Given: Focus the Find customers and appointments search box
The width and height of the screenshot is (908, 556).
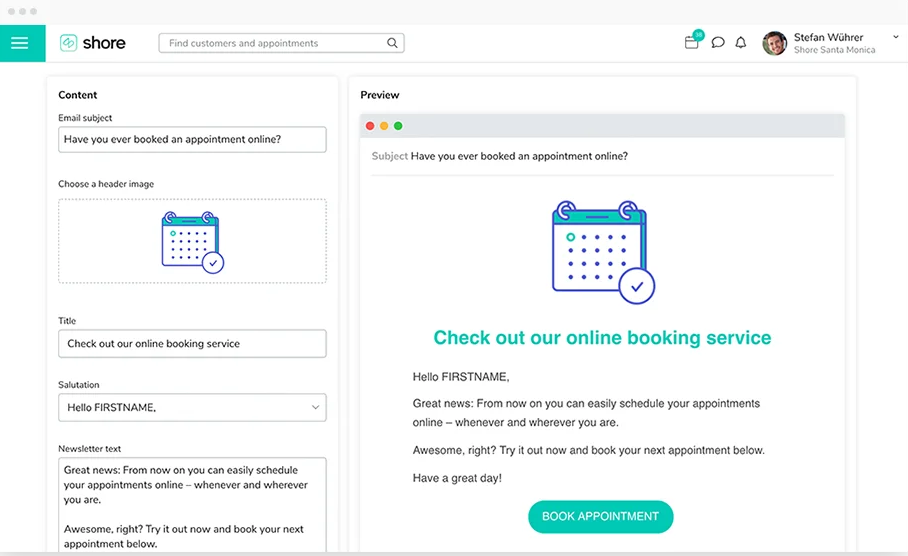Looking at the screenshot, I should click(x=272, y=43).
